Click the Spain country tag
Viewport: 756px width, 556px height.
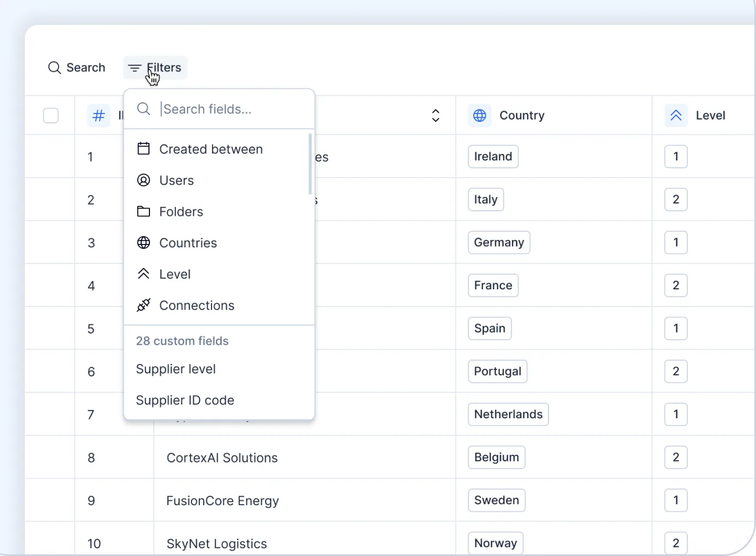(490, 329)
